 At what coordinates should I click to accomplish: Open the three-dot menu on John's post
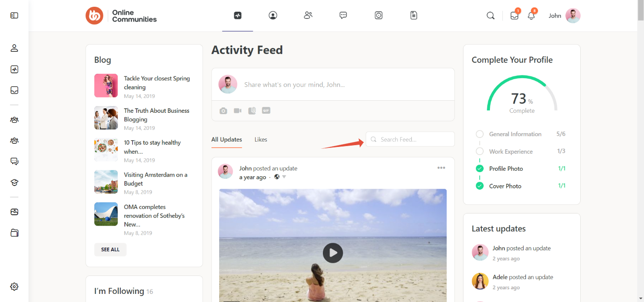[441, 168]
